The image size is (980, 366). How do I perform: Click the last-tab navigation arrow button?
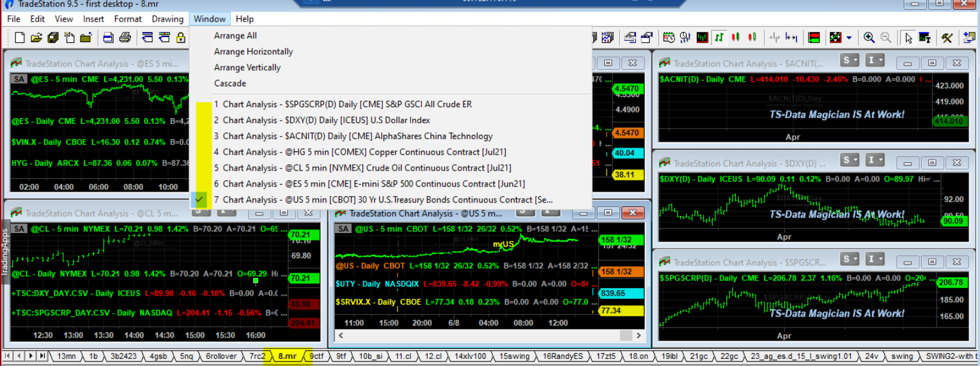click(x=42, y=356)
